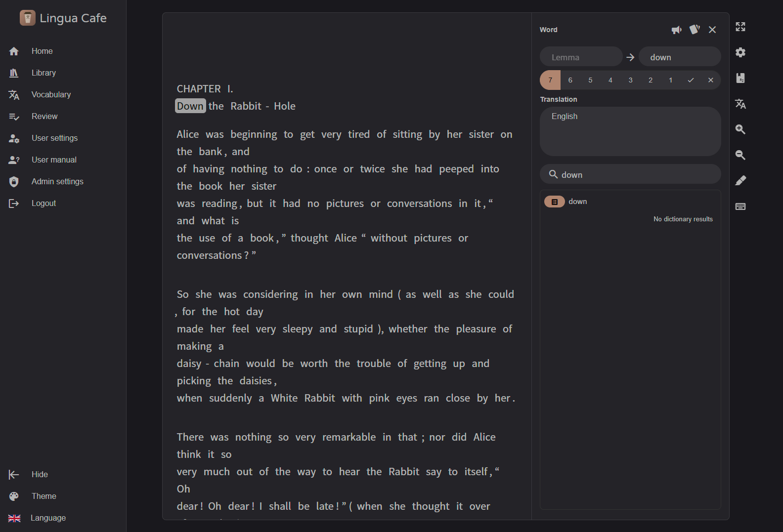Viewport: 783px width, 532px height.
Task: Click the word "remarkable" in the third paragraph
Action: [349, 437]
